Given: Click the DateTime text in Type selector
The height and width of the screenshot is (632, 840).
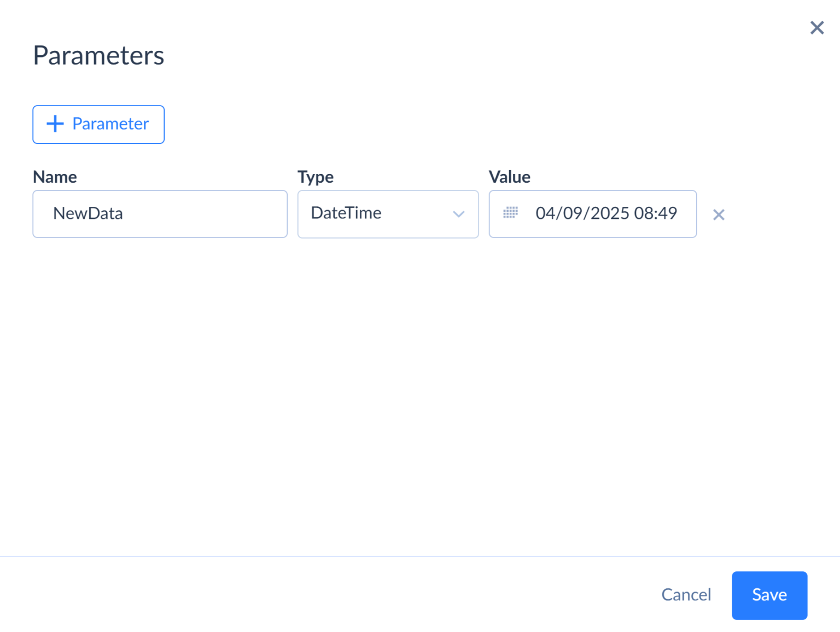Looking at the screenshot, I should coord(346,213).
